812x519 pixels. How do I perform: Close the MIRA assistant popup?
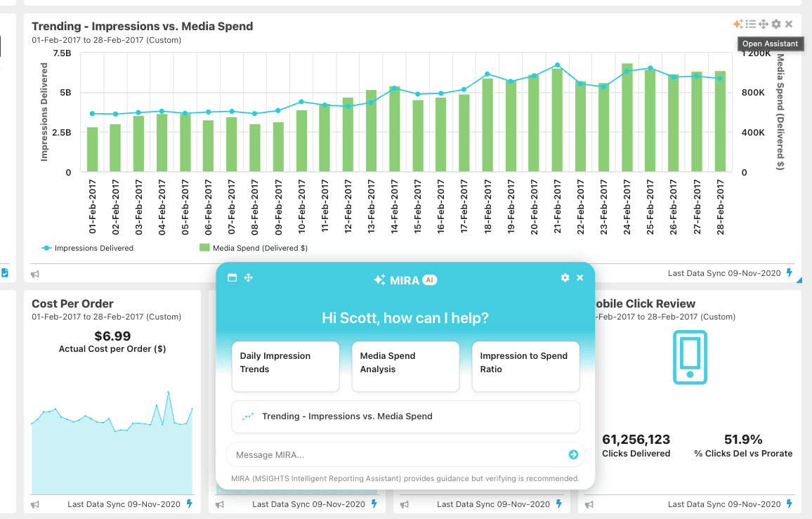point(579,277)
